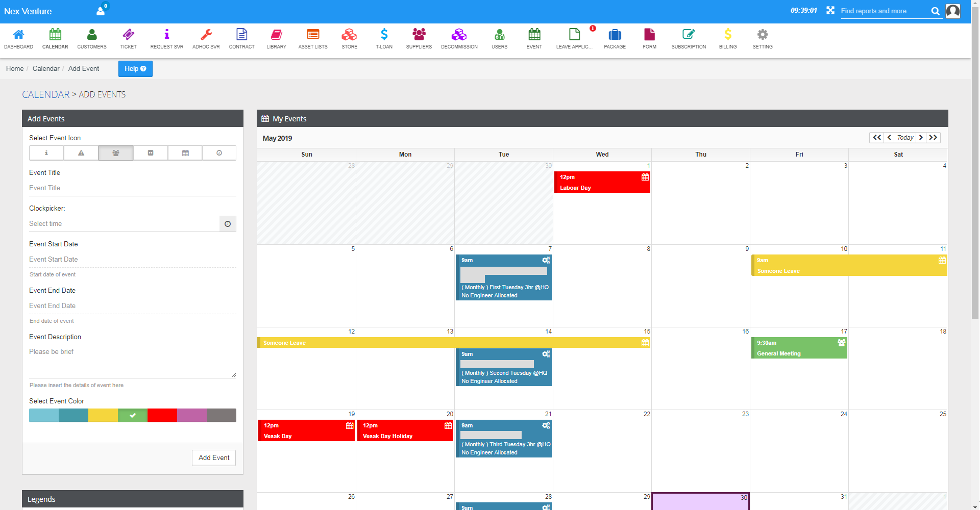
Task: Click the Add Event button
Action: pos(214,457)
